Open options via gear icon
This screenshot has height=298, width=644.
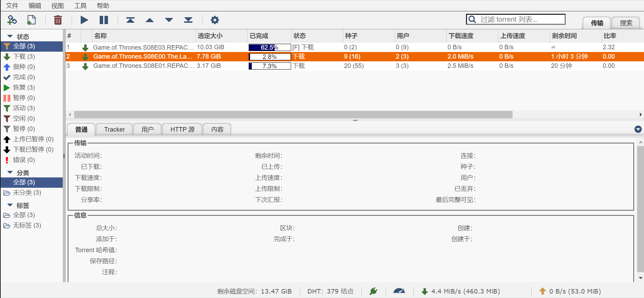(215, 20)
